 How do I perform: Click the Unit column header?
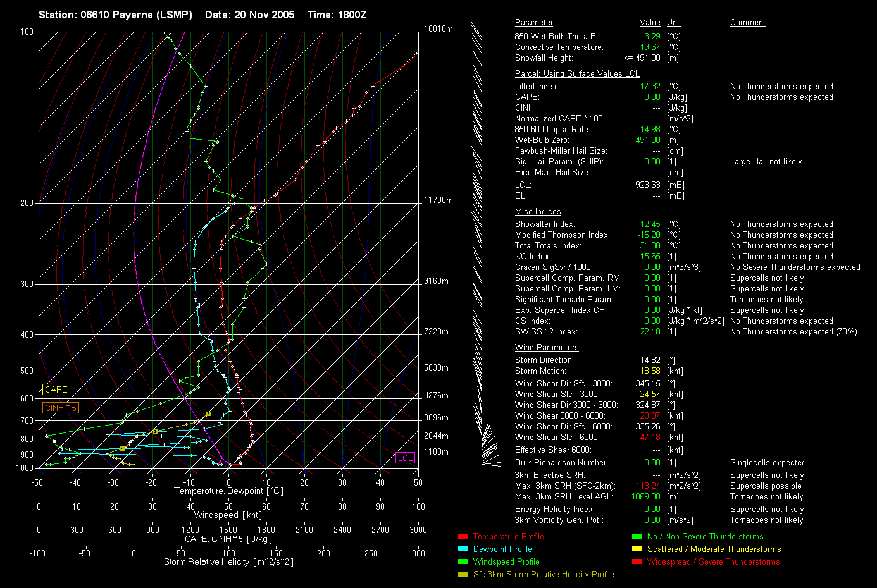pos(674,22)
